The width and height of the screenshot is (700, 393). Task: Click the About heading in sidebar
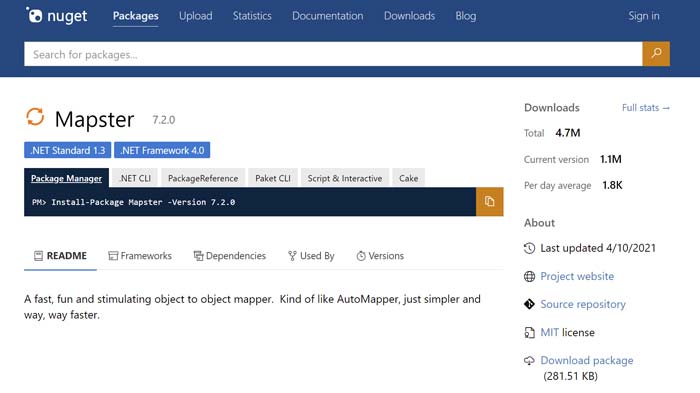(x=539, y=223)
